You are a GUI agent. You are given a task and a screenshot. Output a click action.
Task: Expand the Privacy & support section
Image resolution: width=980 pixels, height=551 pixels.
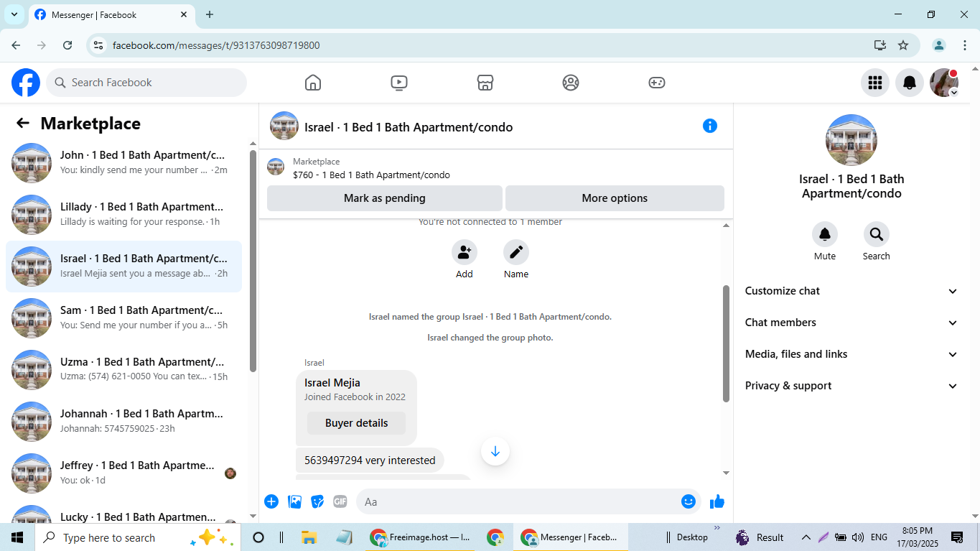pos(851,386)
